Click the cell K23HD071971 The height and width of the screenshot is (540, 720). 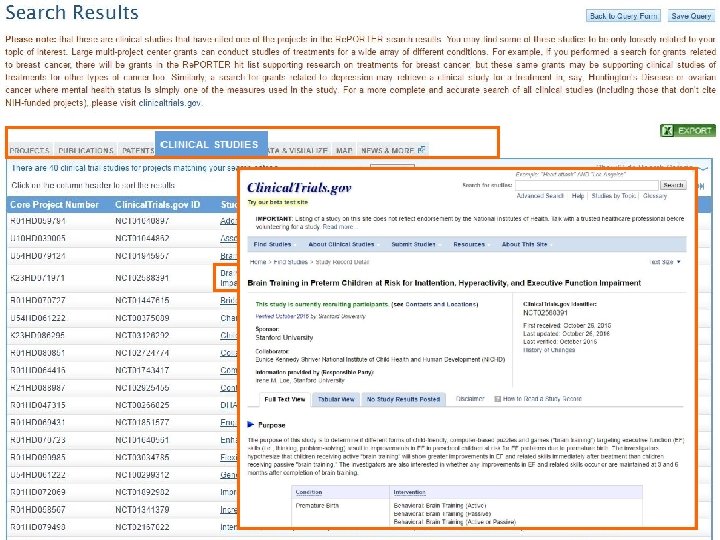(x=38, y=278)
